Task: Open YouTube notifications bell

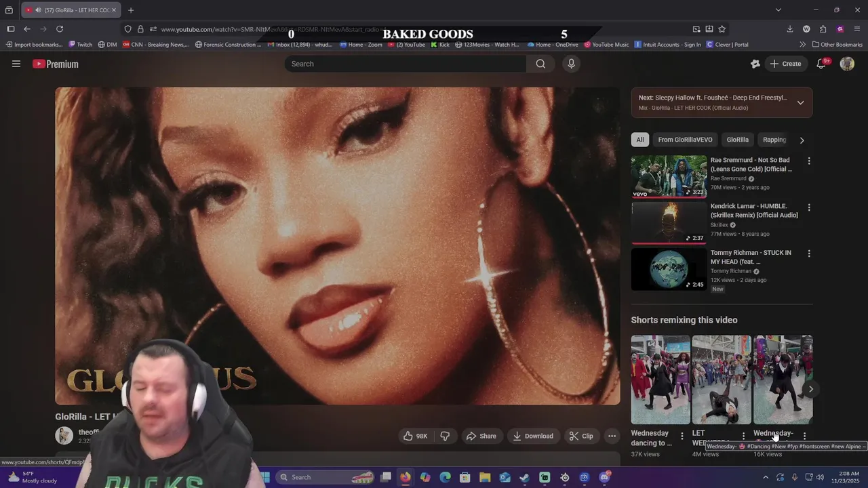Action: tap(821, 64)
